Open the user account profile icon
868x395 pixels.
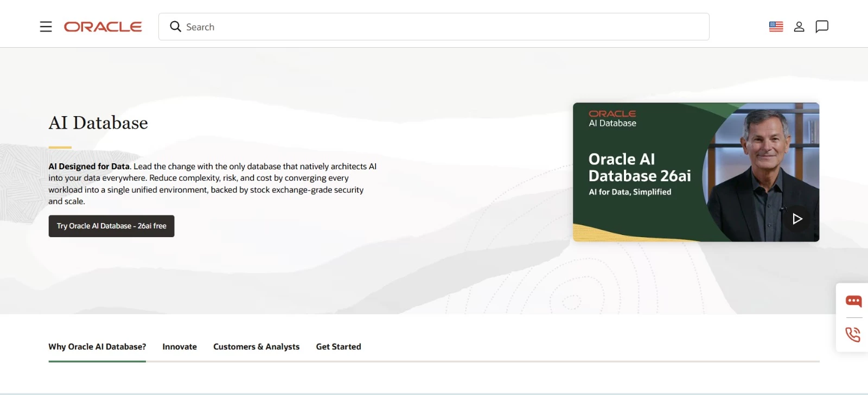pyautogui.click(x=799, y=27)
